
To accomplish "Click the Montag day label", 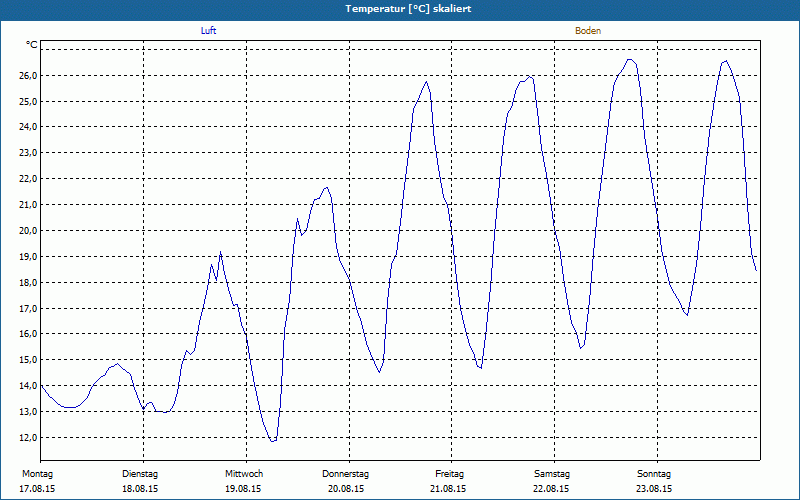I will coord(37,474).
